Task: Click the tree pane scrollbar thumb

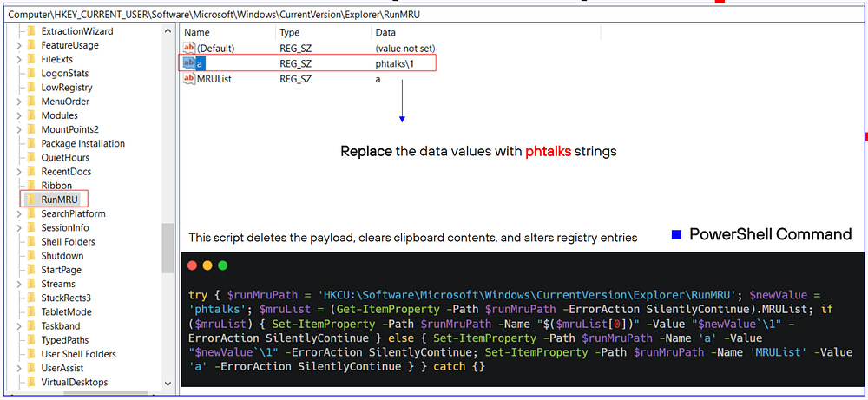Action: [x=168, y=248]
